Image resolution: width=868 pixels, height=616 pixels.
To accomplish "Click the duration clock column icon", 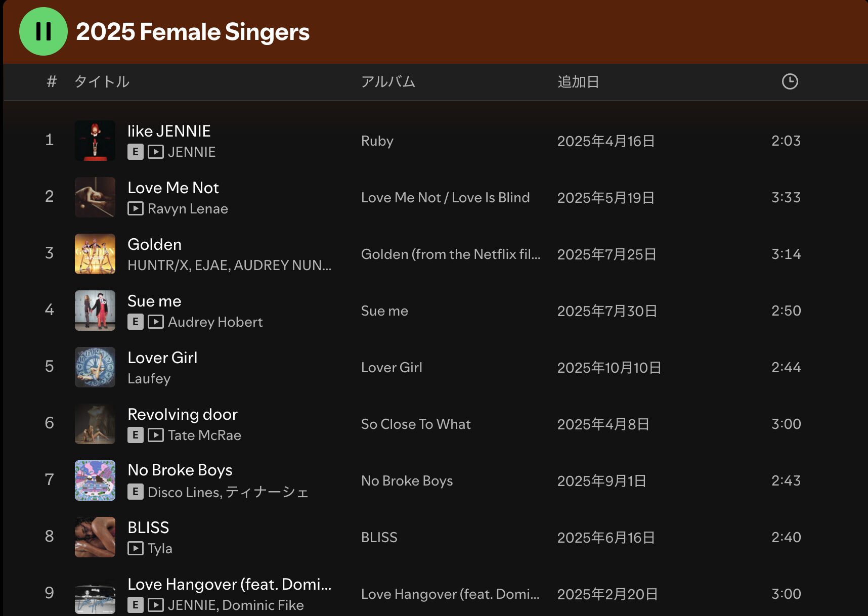I will (x=790, y=81).
